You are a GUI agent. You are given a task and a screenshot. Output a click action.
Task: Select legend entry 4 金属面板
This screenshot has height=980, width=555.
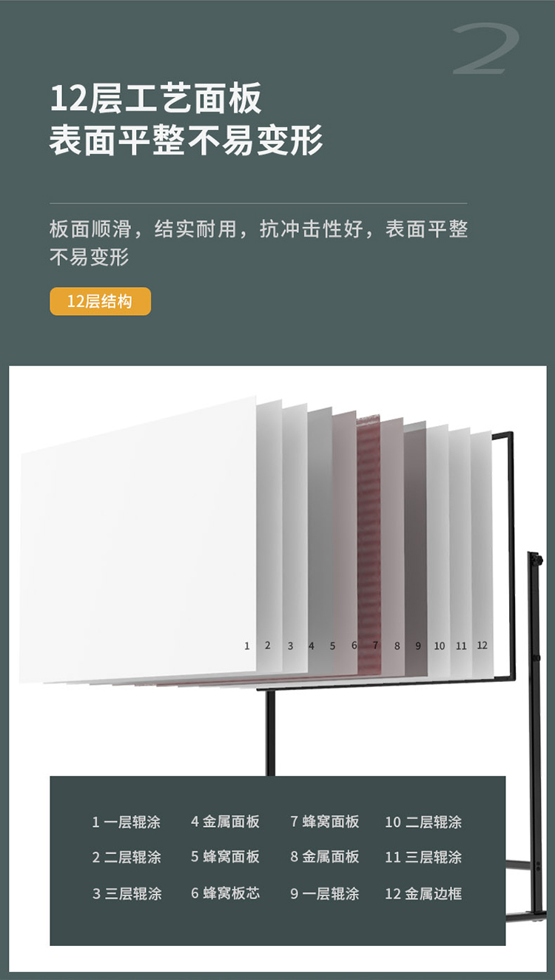coord(225,822)
